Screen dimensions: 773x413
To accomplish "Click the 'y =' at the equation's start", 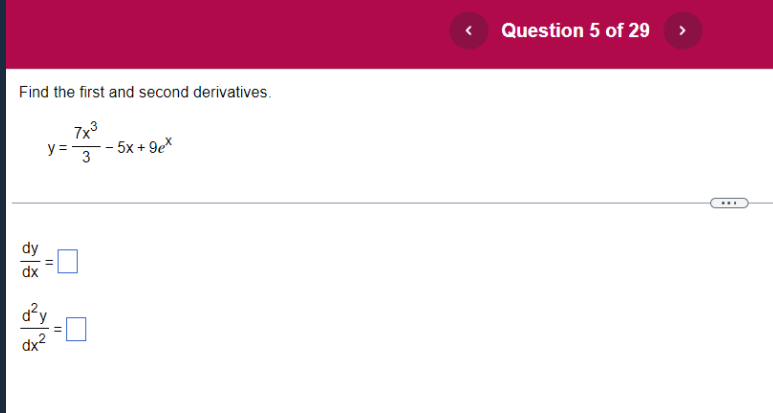I will (x=57, y=148).
